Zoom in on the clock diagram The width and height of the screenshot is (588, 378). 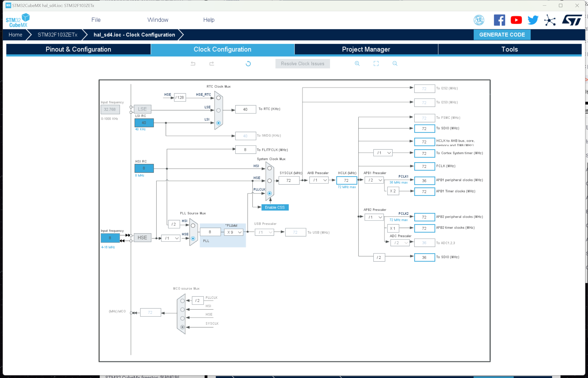pos(357,63)
